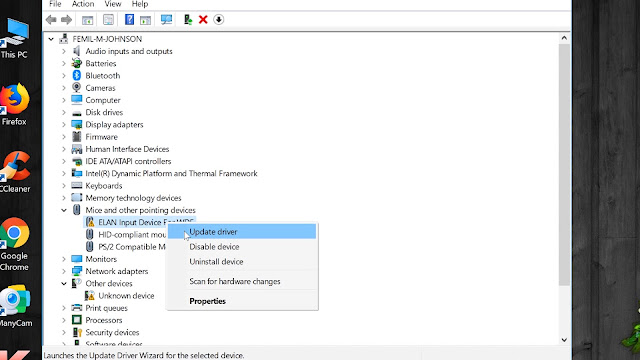Image resolution: width=640 pixels, height=360 pixels.
Task: Click the Security devices category icon
Action: point(77,333)
